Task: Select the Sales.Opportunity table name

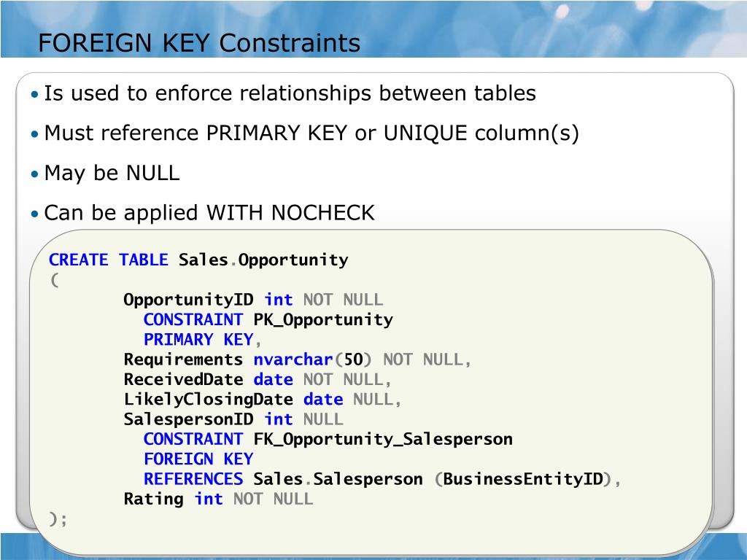Action: tap(263, 260)
